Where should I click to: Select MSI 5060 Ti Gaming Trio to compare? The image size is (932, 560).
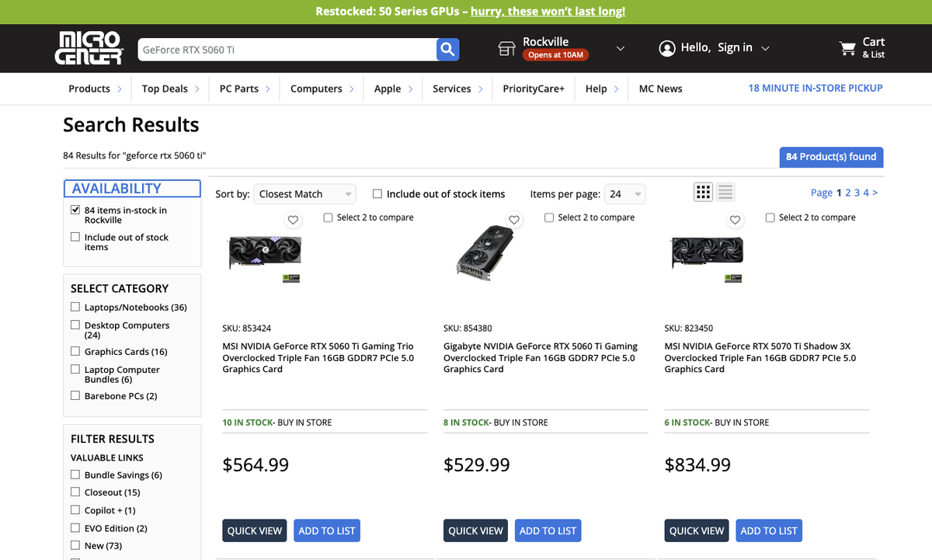coord(328,217)
